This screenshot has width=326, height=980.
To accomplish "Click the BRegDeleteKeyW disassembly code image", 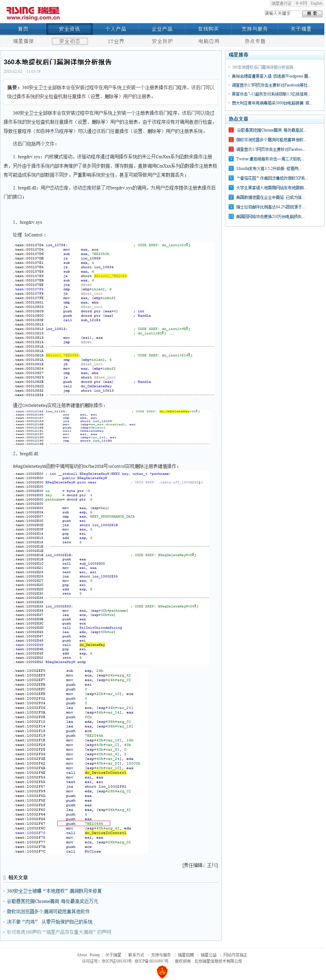I will 111,567.
